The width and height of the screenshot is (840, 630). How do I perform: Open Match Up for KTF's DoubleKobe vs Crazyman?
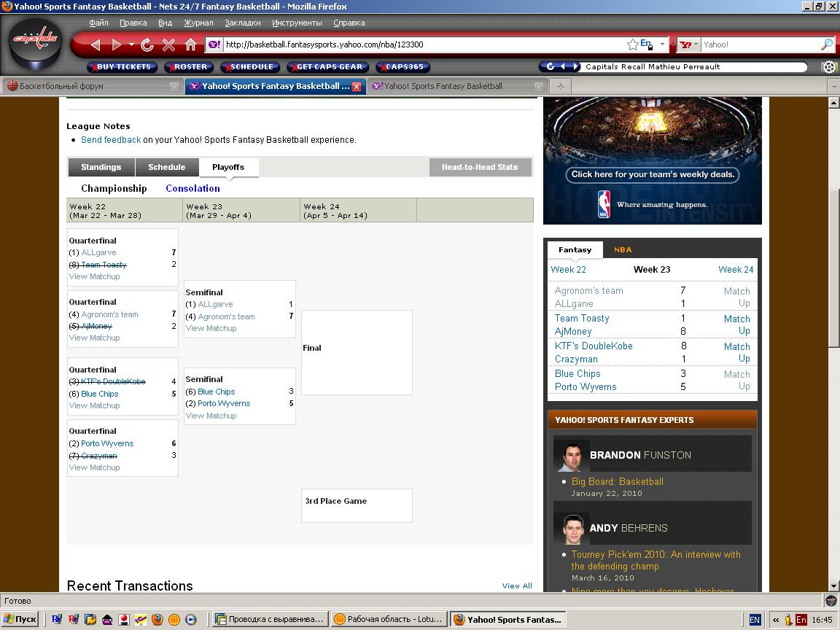tap(738, 352)
